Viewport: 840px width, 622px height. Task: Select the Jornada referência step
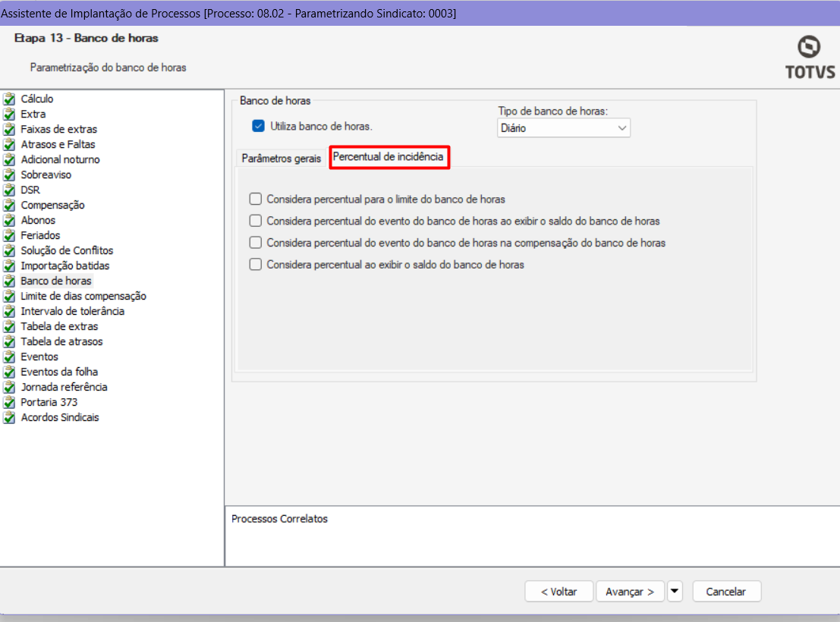(64, 388)
